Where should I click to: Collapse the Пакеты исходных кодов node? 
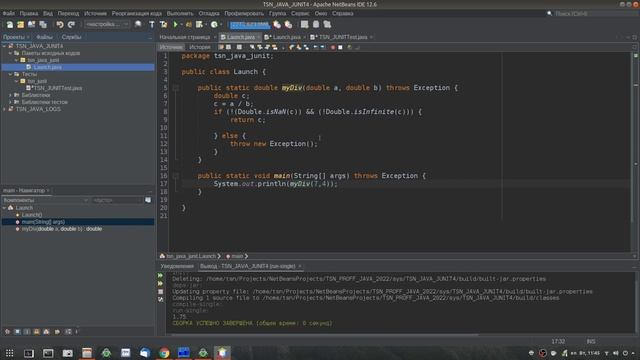pos(10,53)
